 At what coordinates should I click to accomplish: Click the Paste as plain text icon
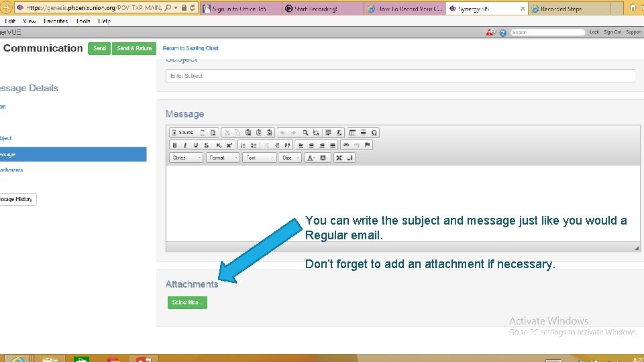click(259, 133)
